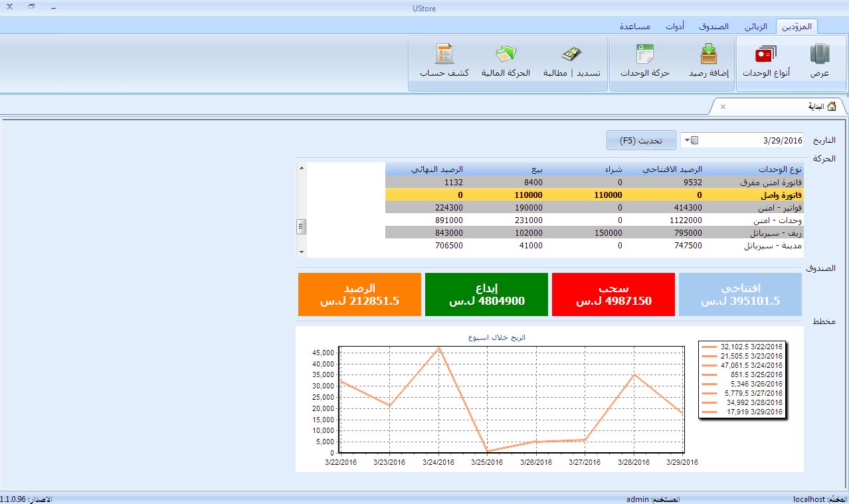Click the الرصيد الافتتاحي column header

(x=663, y=169)
